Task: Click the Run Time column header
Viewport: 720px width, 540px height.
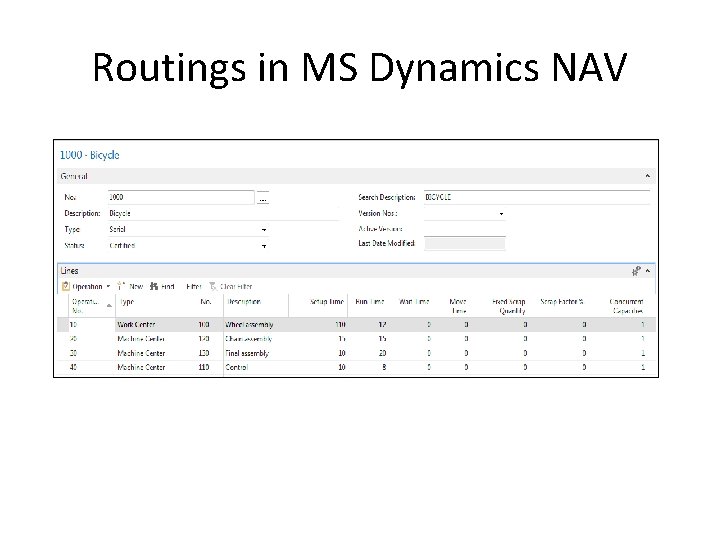Action: click(x=370, y=302)
